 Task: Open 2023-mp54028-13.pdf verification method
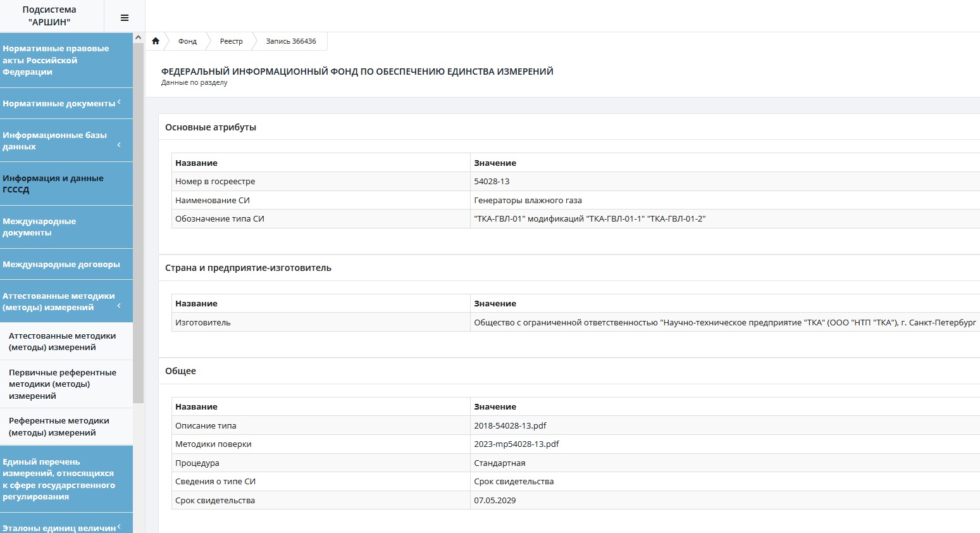tap(516, 444)
